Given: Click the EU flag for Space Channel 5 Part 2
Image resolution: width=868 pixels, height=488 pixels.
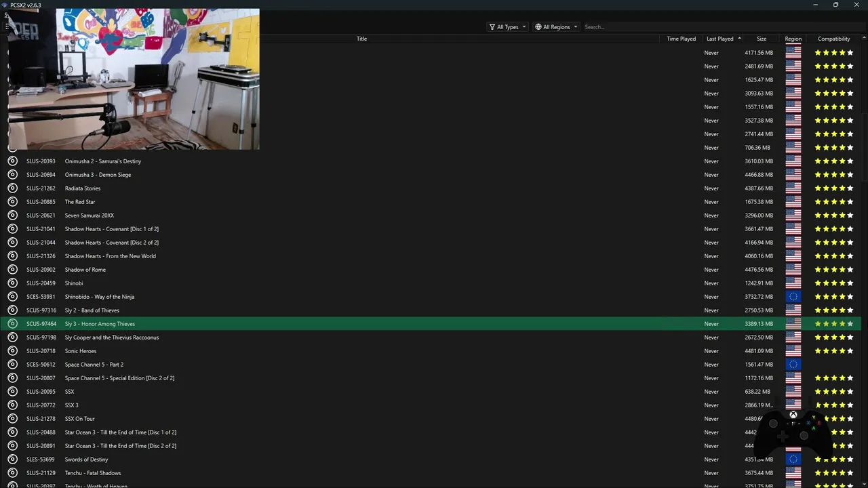Looking at the screenshot, I should 793,364.
